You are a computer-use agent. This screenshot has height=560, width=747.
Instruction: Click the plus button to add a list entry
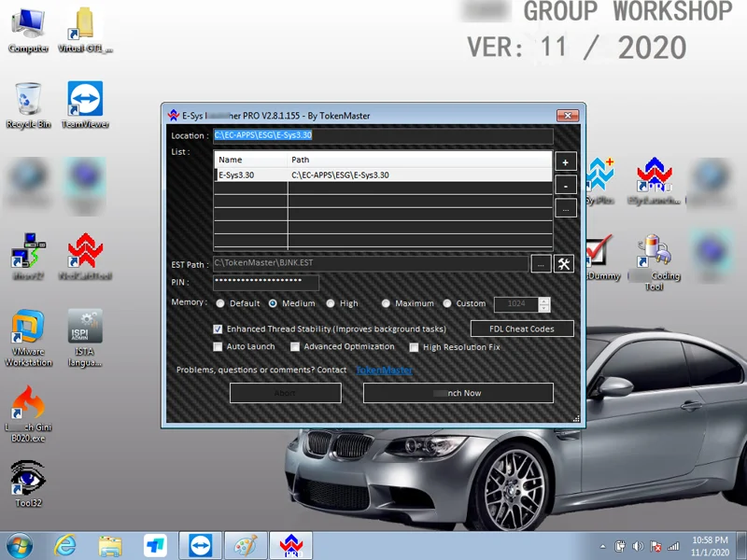point(566,161)
